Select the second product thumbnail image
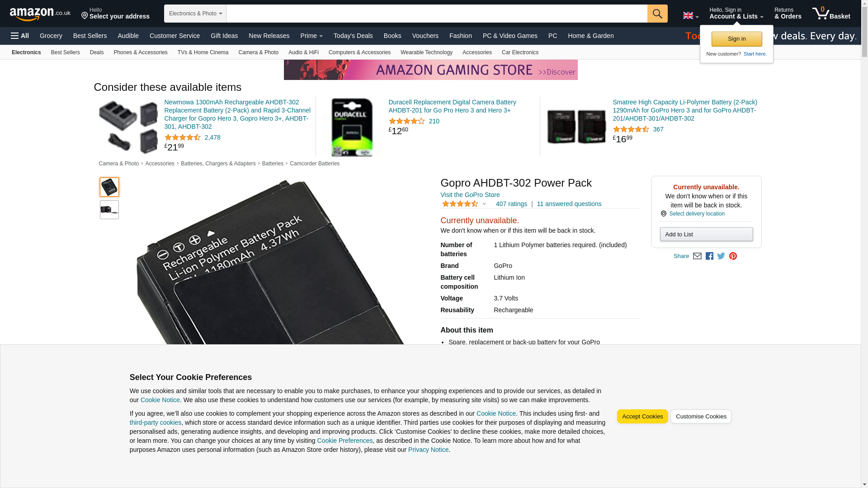The image size is (868, 488). pyautogui.click(x=109, y=210)
